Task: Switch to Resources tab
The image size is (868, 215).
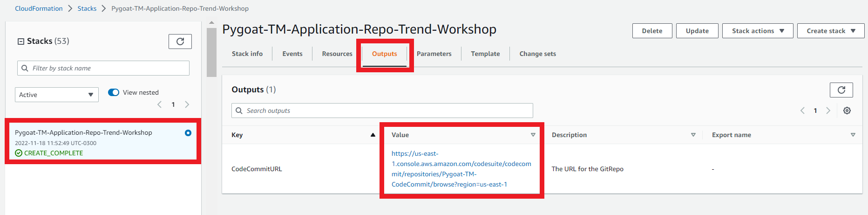Action: 337,54
